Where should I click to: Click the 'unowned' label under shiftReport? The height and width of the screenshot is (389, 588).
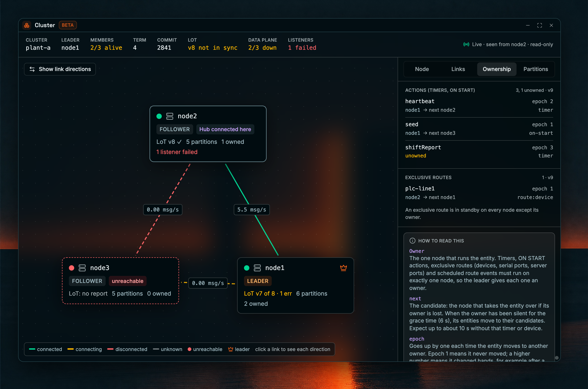[416, 156]
